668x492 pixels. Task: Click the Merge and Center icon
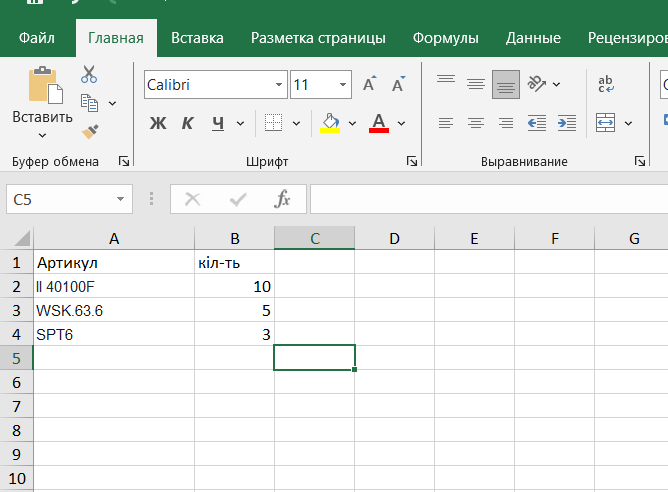(x=605, y=124)
